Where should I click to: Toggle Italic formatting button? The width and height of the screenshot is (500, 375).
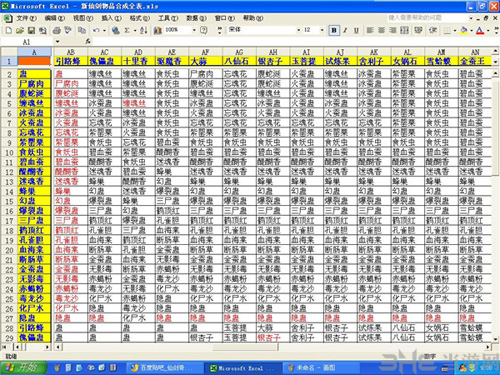click(x=345, y=30)
